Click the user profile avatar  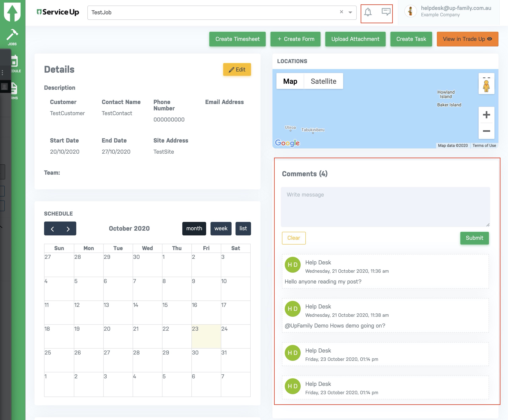tap(410, 11)
